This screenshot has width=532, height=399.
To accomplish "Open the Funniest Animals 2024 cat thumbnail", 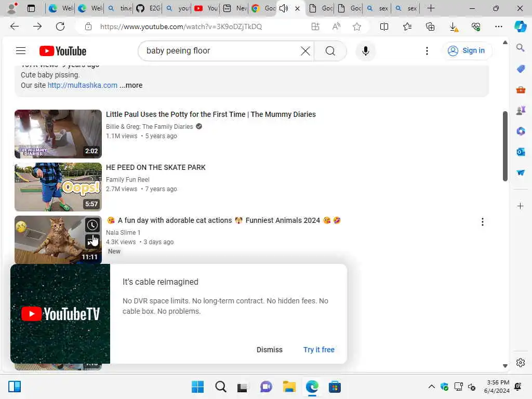I will tap(58, 240).
